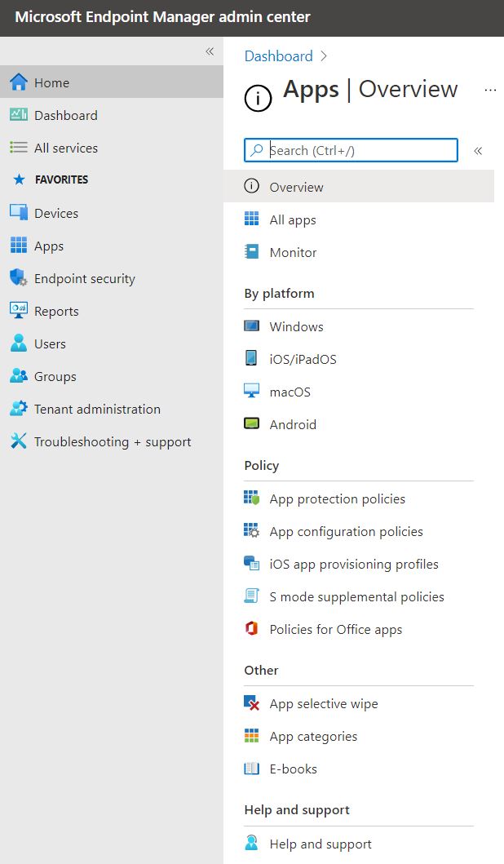This screenshot has height=864, width=504.
Task: Select the Policies for Office apps icon
Action: click(x=252, y=629)
